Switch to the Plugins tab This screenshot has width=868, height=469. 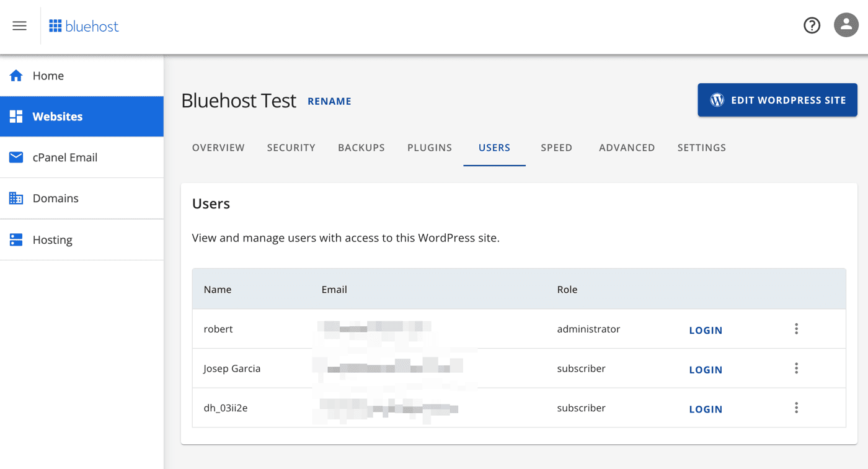[430, 148]
